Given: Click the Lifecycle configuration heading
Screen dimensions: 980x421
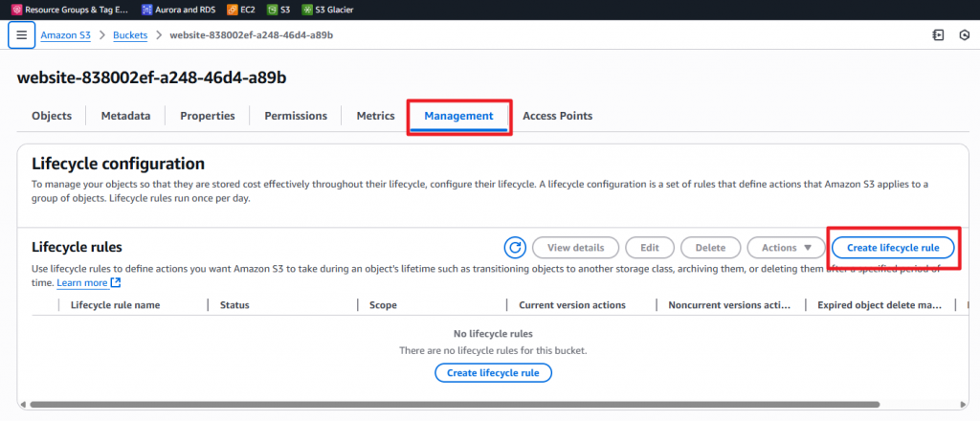Looking at the screenshot, I should pyautogui.click(x=118, y=164).
